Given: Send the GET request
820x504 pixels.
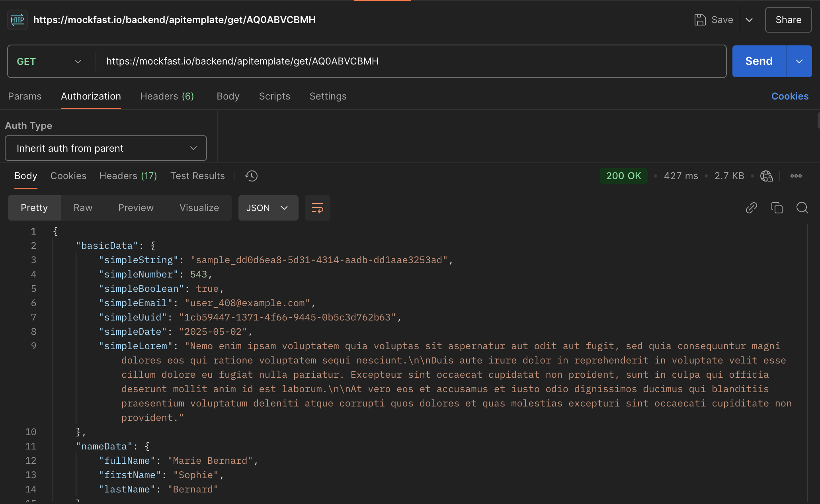Looking at the screenshot, I should pos(759,61).
